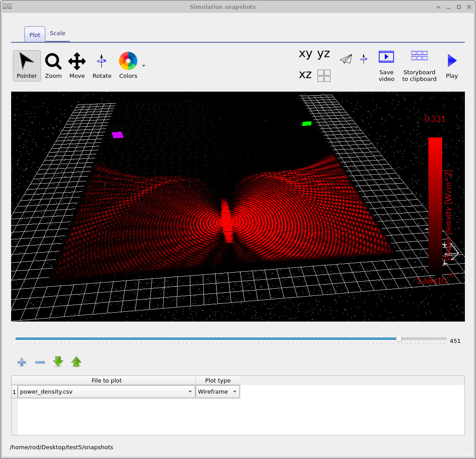Open the Colors tool
This screenshot has width=476, height=459.
(x=128, y=65)
